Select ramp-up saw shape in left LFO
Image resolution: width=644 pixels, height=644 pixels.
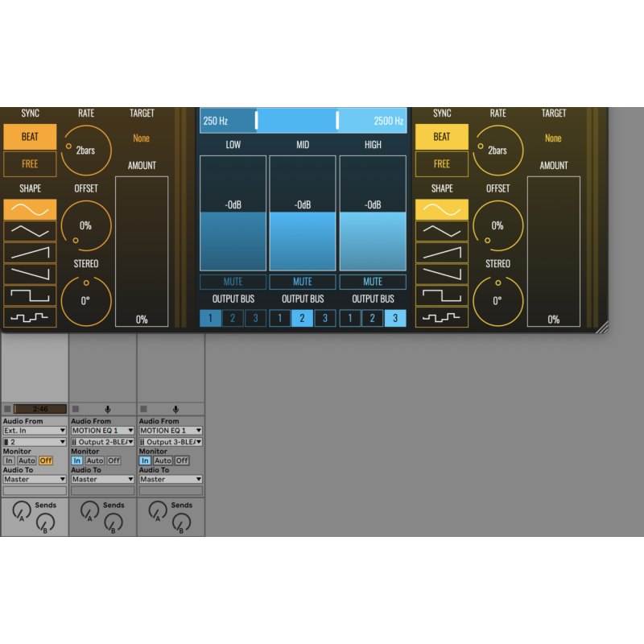[x=30, y=253]
